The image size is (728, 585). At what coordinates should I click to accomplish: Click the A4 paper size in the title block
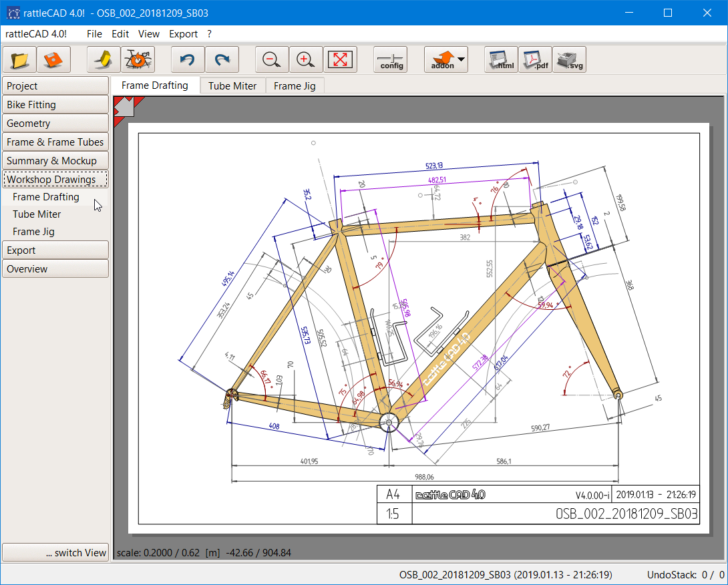coord(393,494)
